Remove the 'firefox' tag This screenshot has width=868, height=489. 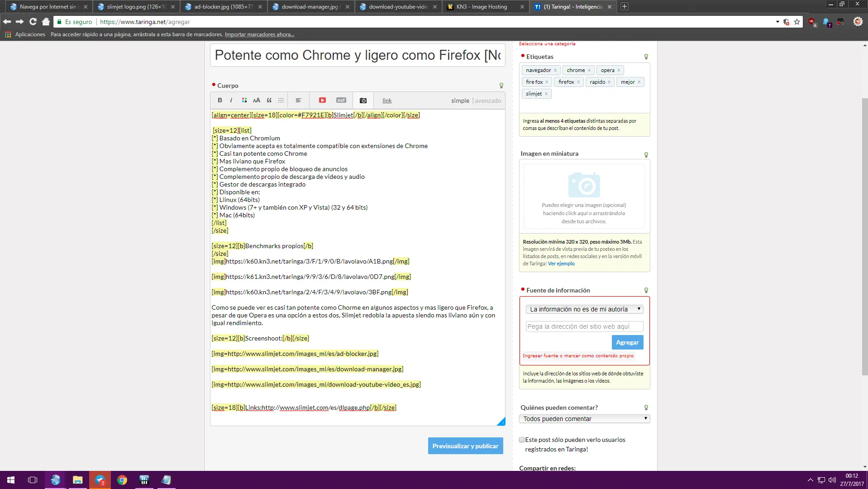click(578, 82)
